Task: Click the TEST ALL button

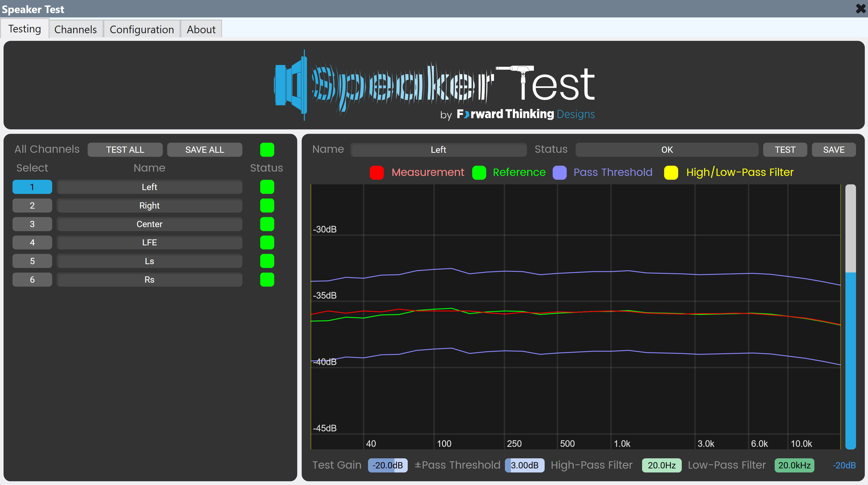Action: 125,150
